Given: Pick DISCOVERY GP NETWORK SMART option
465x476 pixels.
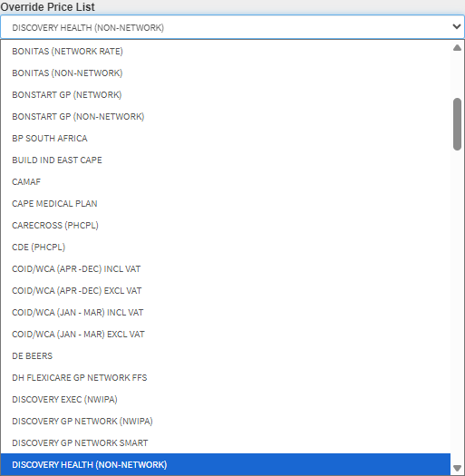Looking at the screenshot, I should pyautogui.click(x=226, y=443).
